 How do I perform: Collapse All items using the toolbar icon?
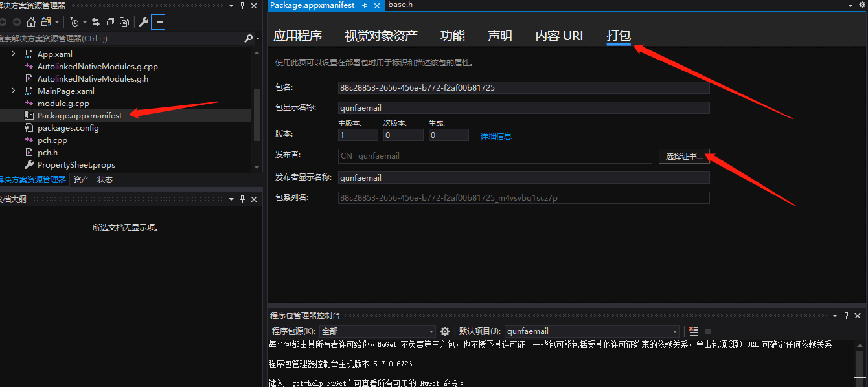(x=110, y=21)
